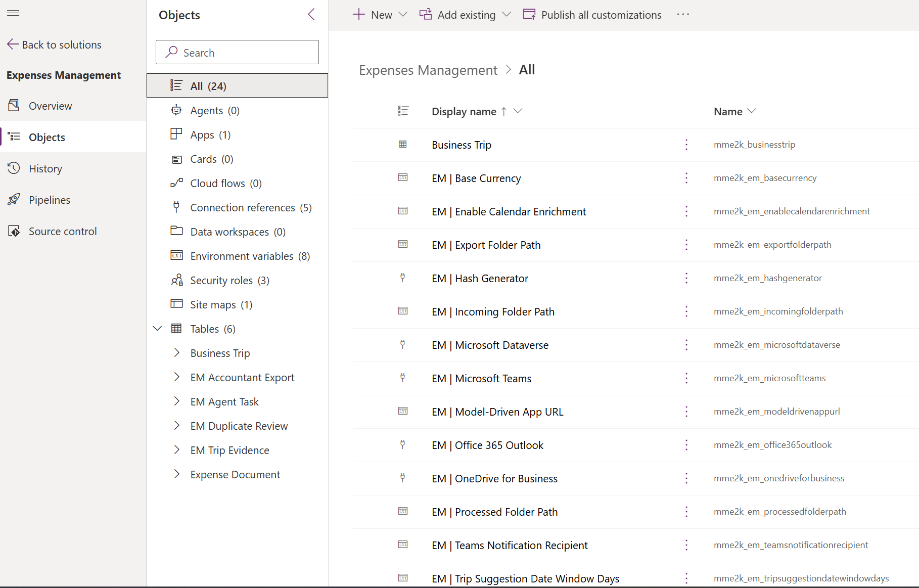Open the Add existing dropdown arrow
This screenshot has width=919, height=588.
click(x=507, y=15)
